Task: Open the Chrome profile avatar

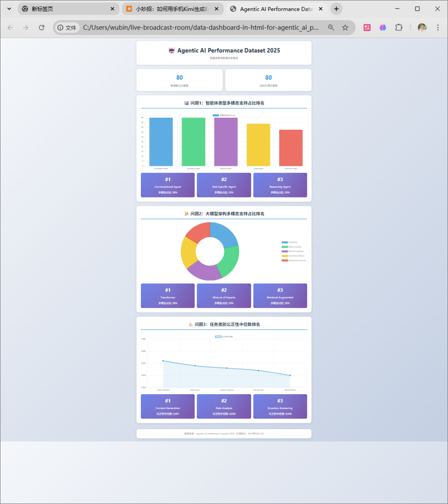Action: (422, 28)
